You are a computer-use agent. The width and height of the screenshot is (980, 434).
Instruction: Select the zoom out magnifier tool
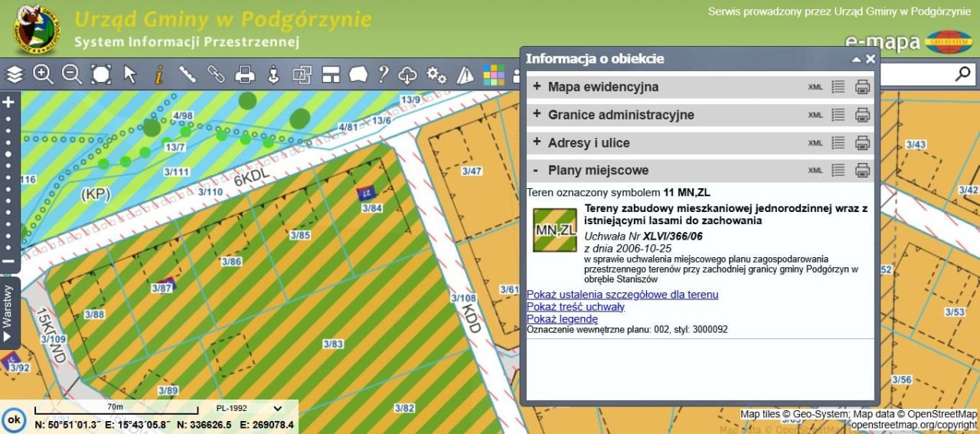(72, 74)
